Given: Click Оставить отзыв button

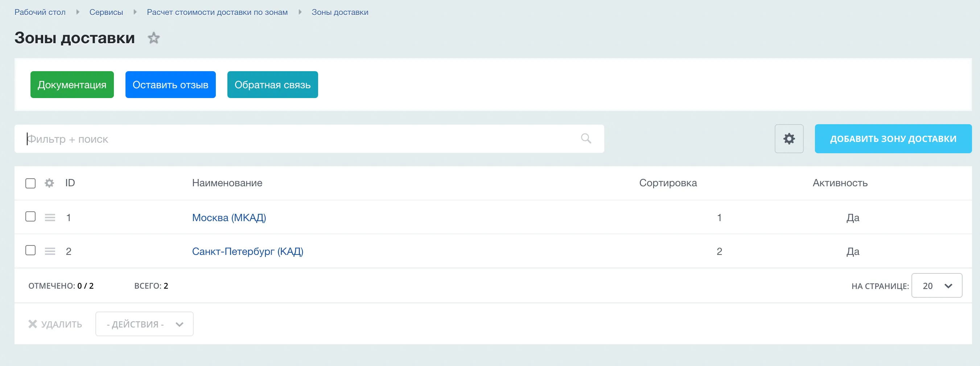Looking at the screenshot, I should tap(170, 85).
